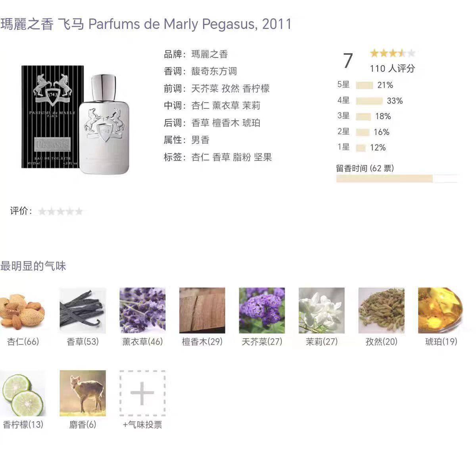Screen dimensions: 476x459
Task: Click the bergamot 香柠檬 scent image
Action: (x=23, y=393)
